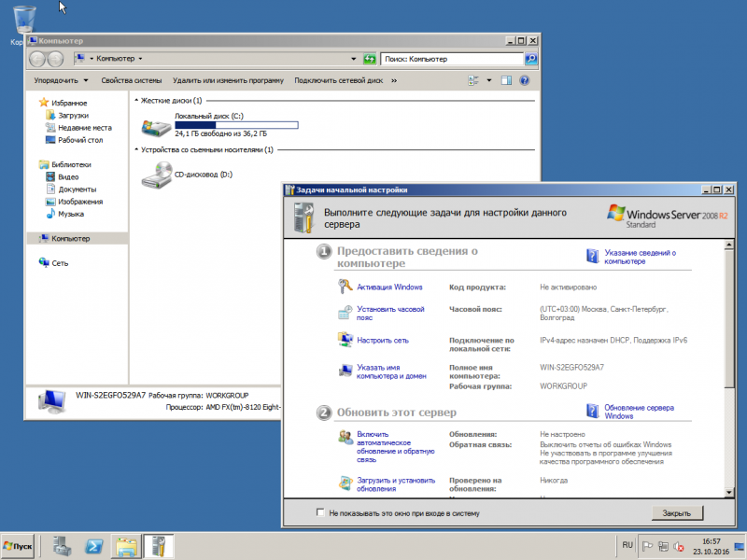
Task: Select Музыка library in the sidebar
Action: click(71, 214)
